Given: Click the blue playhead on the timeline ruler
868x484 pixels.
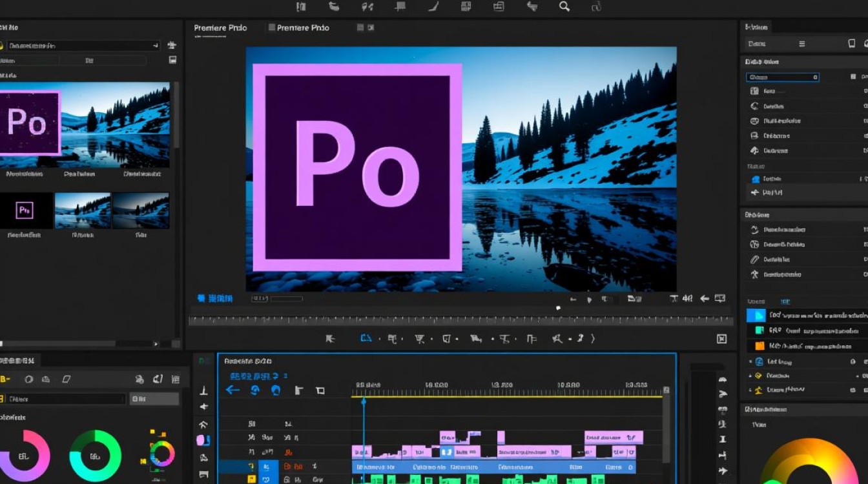Looking at the screenshot, I should tap(364, 401).
